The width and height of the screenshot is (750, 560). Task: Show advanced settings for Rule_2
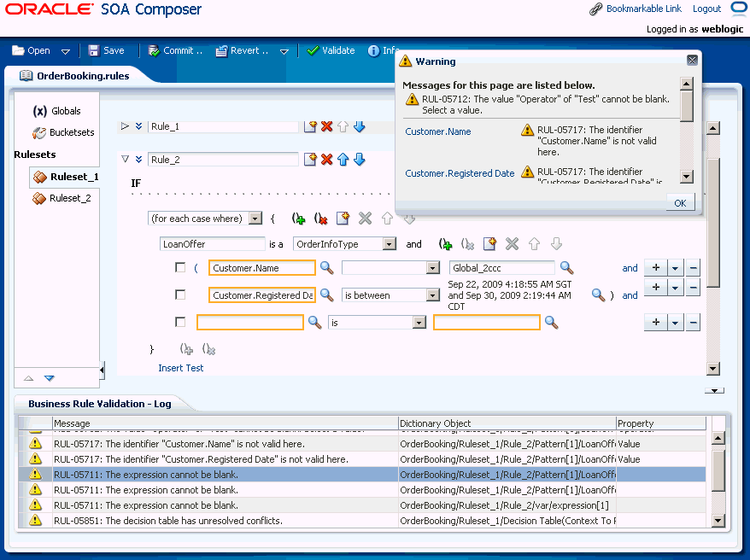(138, 159)
